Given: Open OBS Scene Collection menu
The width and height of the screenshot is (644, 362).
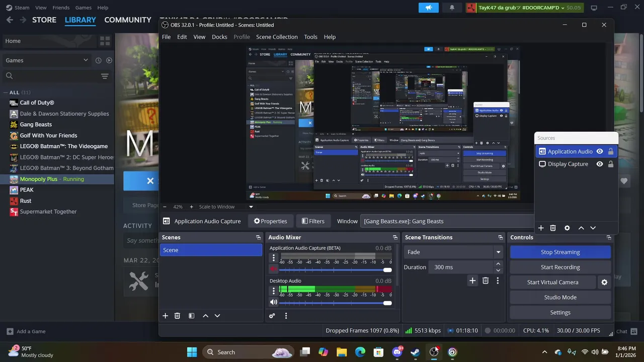Looking at the screenshot, I should click(x=277, y=37).
